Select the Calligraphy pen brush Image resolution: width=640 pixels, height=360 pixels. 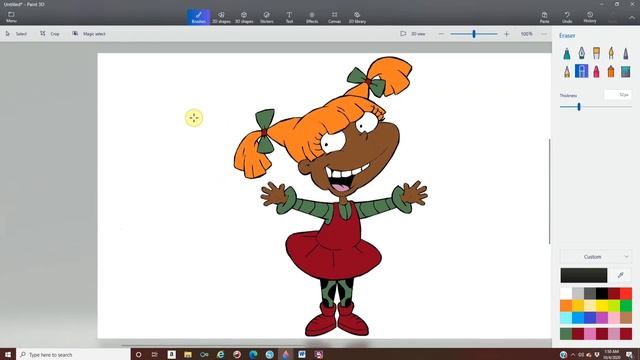[x=581, y=53]
